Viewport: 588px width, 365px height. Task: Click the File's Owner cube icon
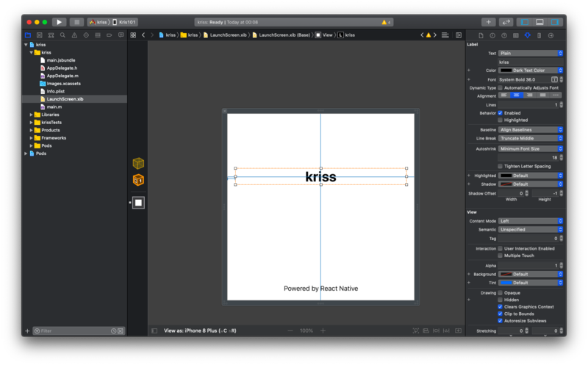tap(138, 163)
